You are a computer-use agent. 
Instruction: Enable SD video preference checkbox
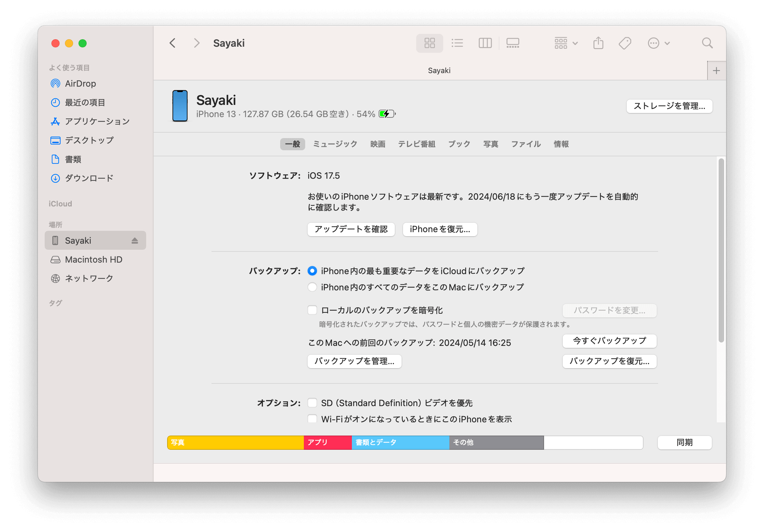(x=312, y=403)
